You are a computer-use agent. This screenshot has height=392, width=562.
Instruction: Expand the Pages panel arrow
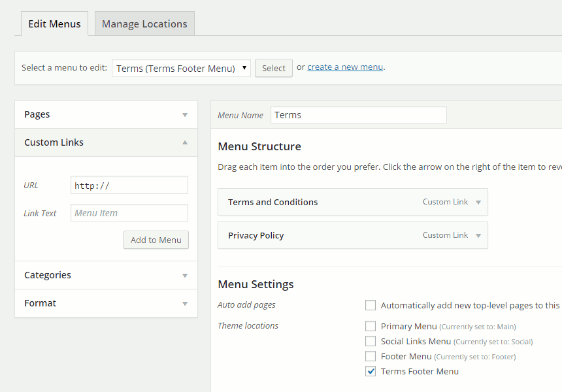pyautogui.click(x=185, y=115)
